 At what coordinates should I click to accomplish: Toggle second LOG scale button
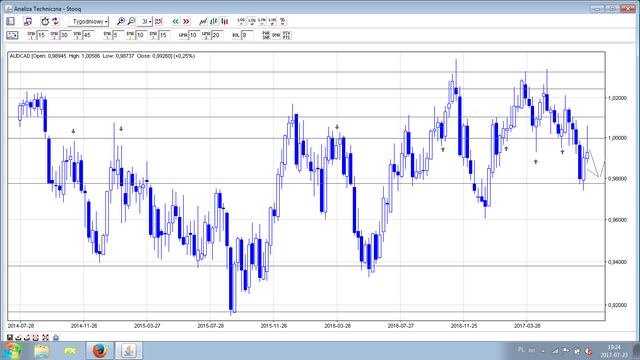252,21
